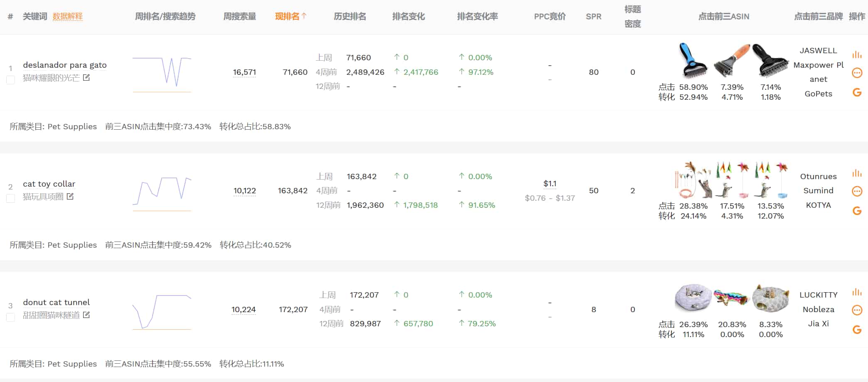Click the PPC bid value $1.1

[x=550, y=183]
